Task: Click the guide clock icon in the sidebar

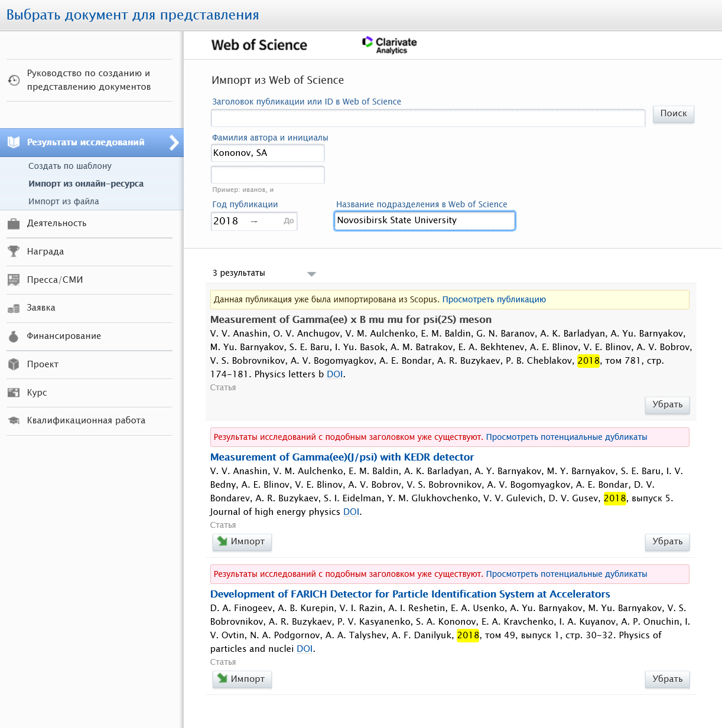Action: 14,80
